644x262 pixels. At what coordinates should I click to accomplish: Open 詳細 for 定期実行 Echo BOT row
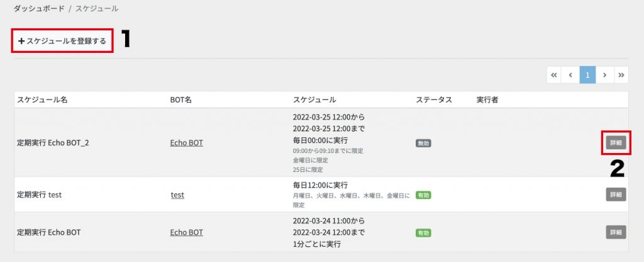pyautogui.click(x=616, y=232)
